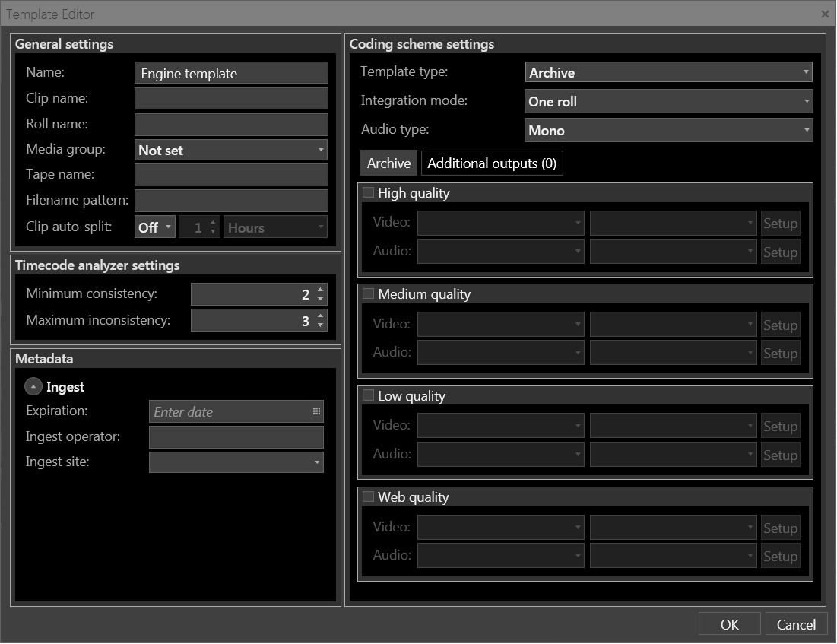This screenshot has height=644, width=837.
Task: Open Web quality Audio format dropdown
Action: click(x=673, y=555)
